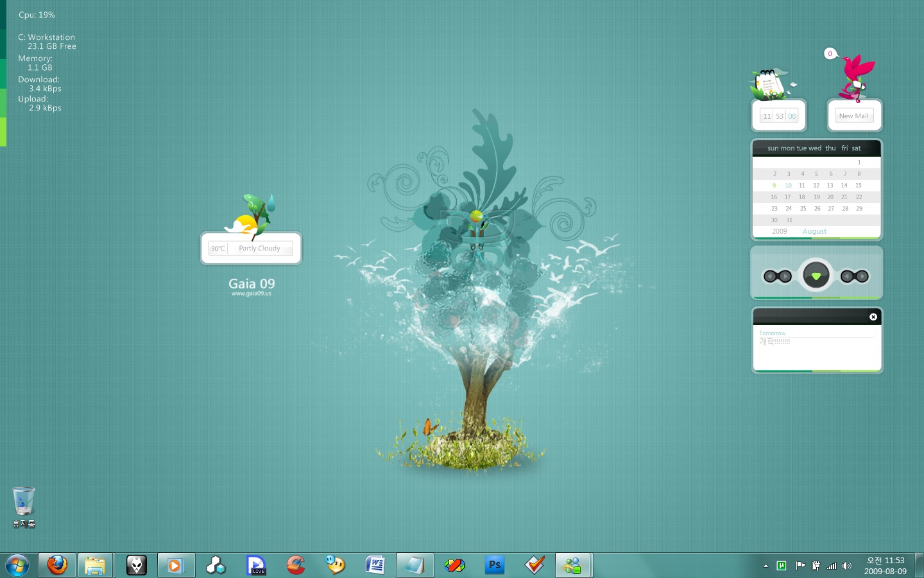Select August 9 on the calendar
This screenshot has width=924, height=578.
pos(774,186)
